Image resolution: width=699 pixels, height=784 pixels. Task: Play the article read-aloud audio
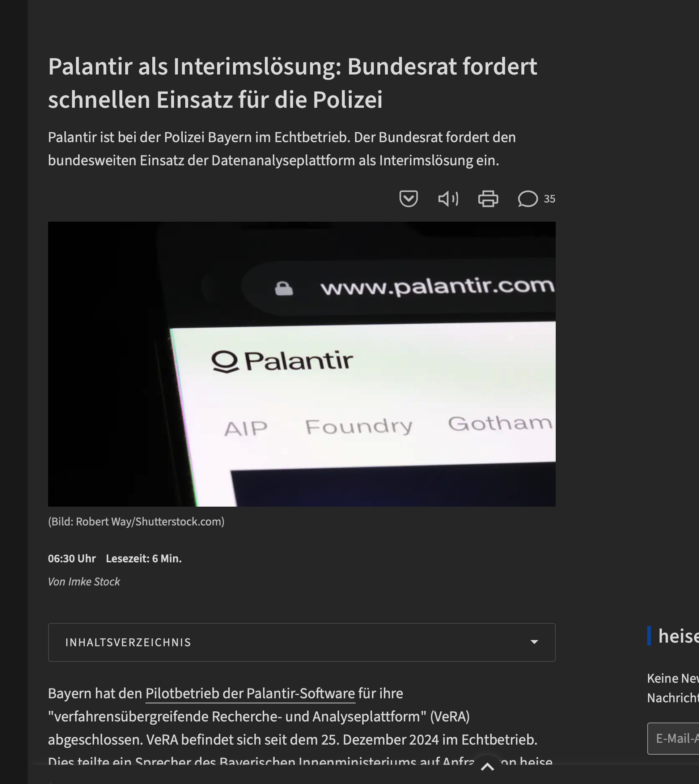coord(448,199)
